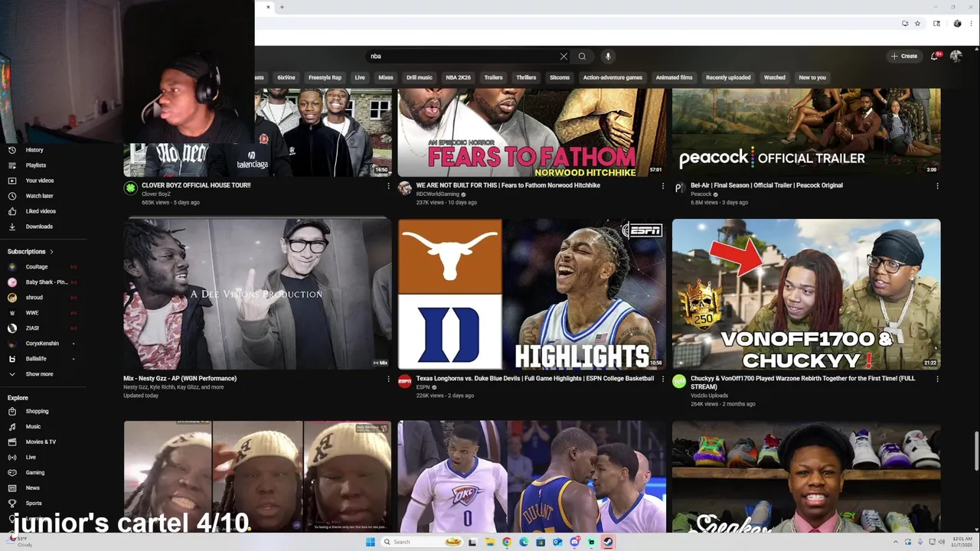Open Movies & TV under Explore
This screenshot has width=980, height=551.
point(41,442)
